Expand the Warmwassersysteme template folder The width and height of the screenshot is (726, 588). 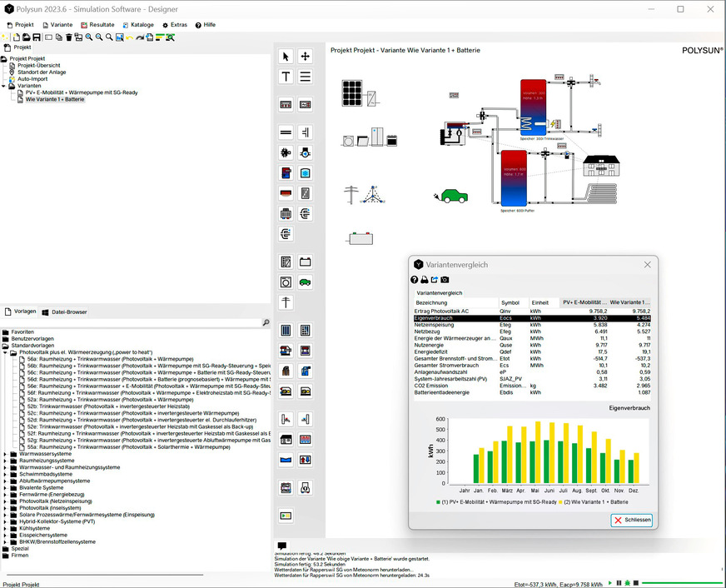click(4, 454)
